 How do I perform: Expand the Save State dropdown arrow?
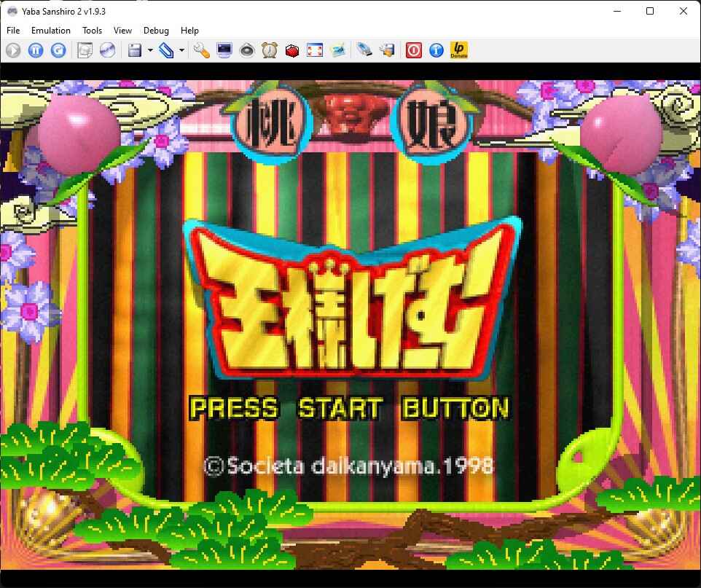[150, 50]
